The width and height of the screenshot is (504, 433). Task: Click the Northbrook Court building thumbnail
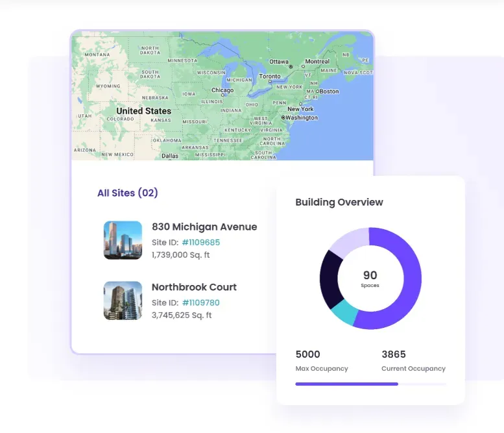(x=123, y=301)
